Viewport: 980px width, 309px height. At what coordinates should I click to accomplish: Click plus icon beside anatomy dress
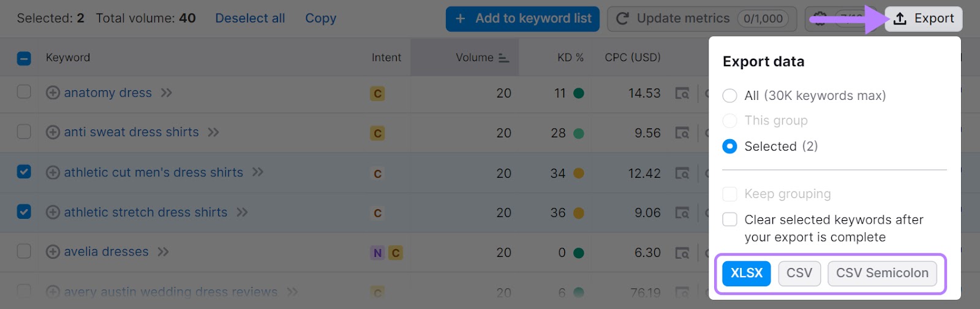[x=53, y=93]
